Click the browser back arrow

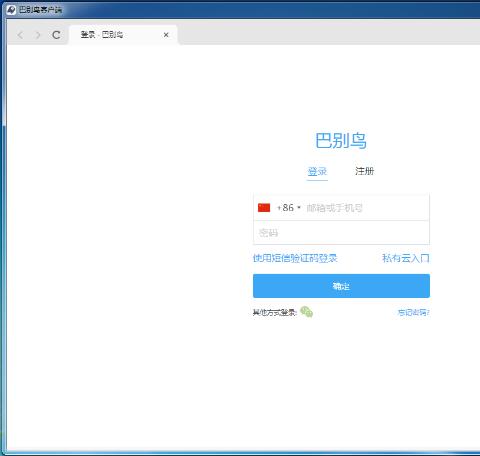[21, 35]
